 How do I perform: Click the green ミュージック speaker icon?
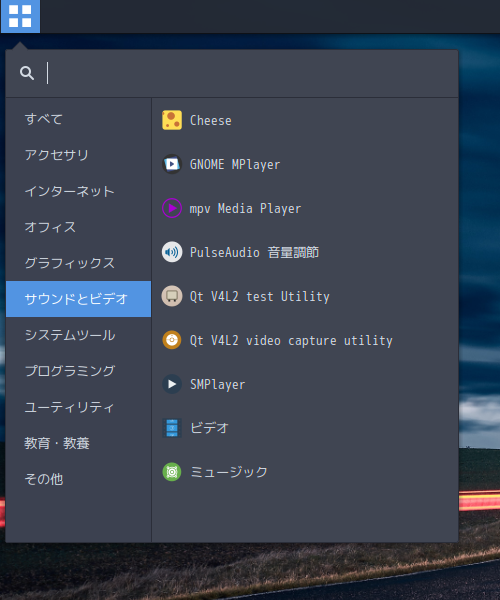pyautogui.click(x=172, y=472)
